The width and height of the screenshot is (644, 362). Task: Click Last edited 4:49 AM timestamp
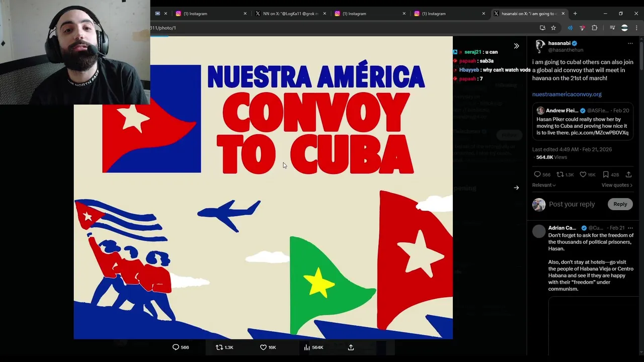[x=572, y=149]
